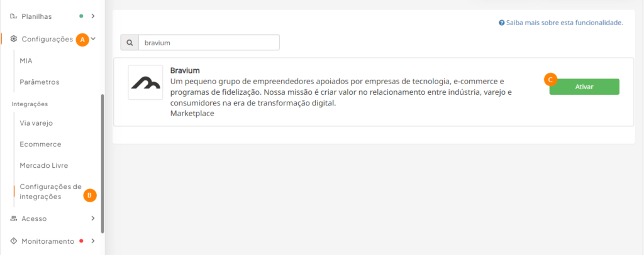The width and height of the screenshot is (644, 255).
Task: Select the MIA submenu item
Action: tap(26, 61)
